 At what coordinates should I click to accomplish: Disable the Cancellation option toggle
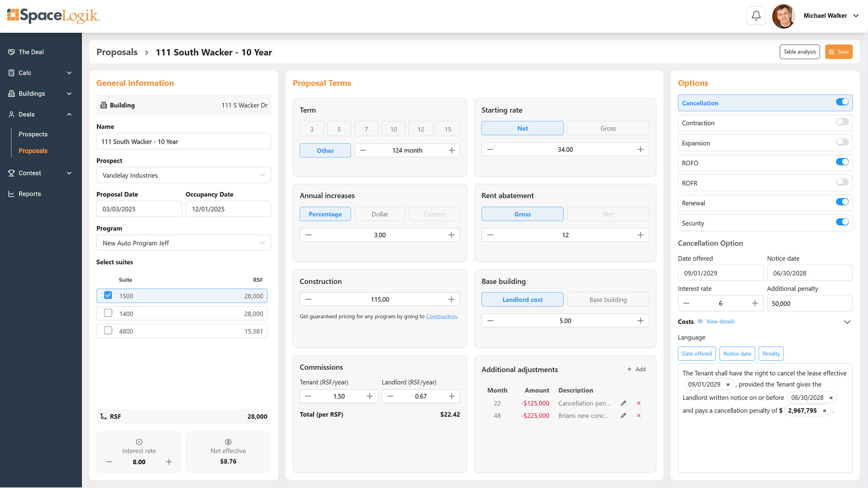[842, 102]
